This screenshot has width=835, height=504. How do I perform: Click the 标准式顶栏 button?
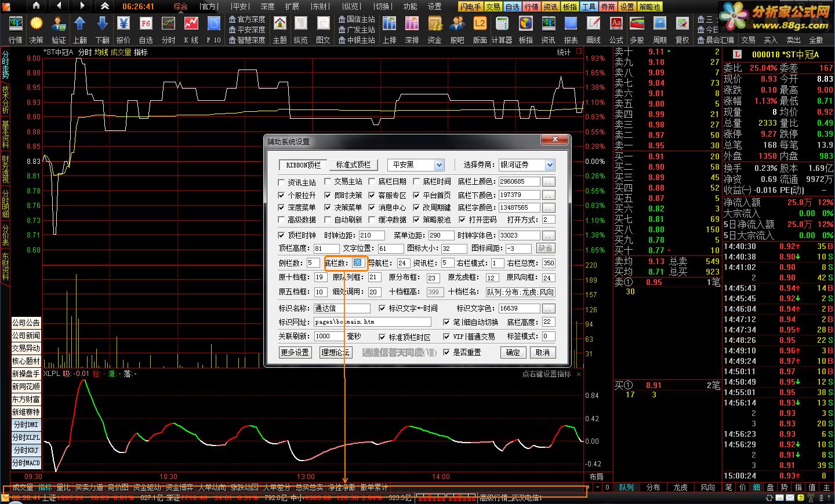click(353, 165)
